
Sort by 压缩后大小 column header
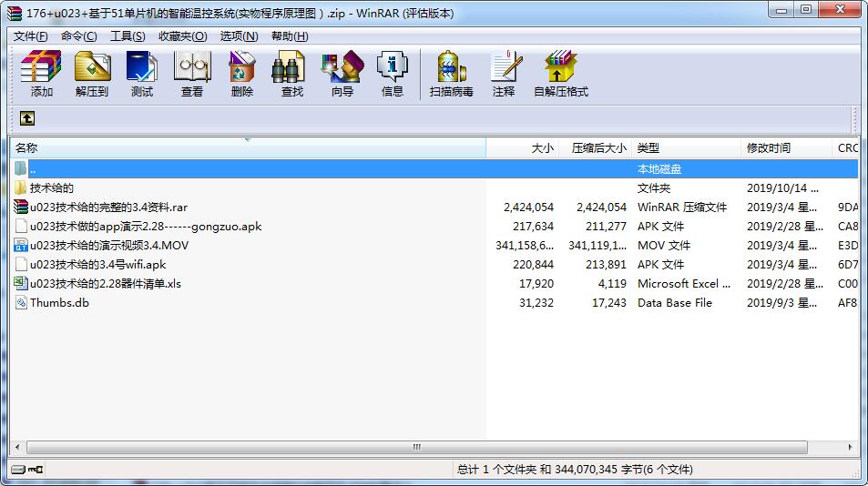(595, 147)
